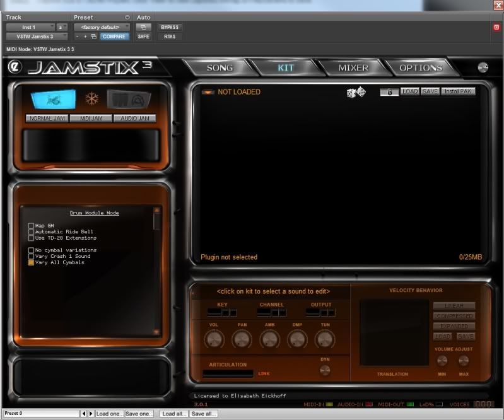Screen dimensions: 504x420
Task: Click the blue drum kit icon
Action: tap(52, 99)
